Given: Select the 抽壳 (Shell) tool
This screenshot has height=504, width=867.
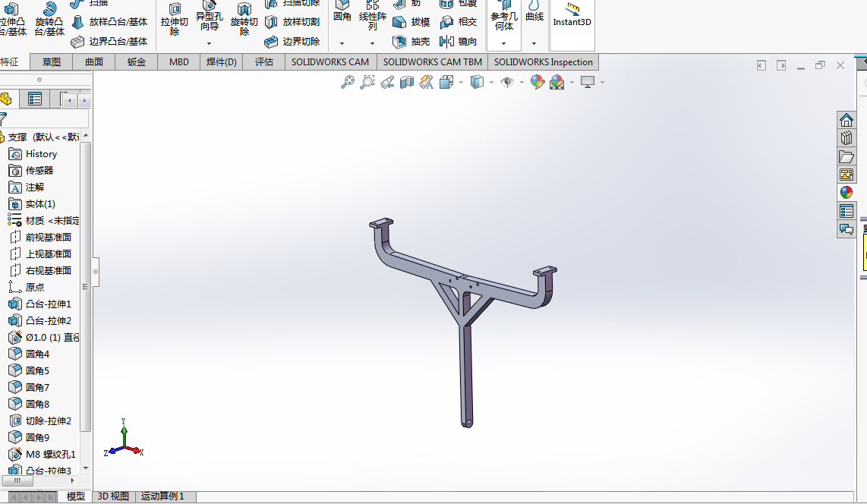Looking at the screenshot, I should point(411,42).
